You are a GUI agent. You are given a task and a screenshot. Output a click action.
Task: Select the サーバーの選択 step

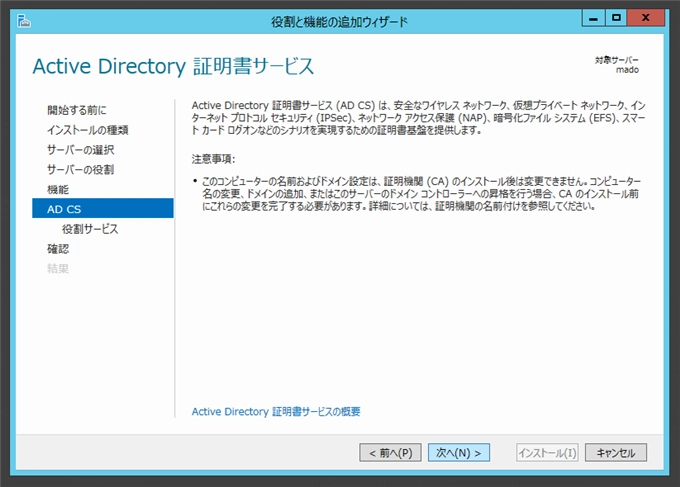tap(81, 150)
